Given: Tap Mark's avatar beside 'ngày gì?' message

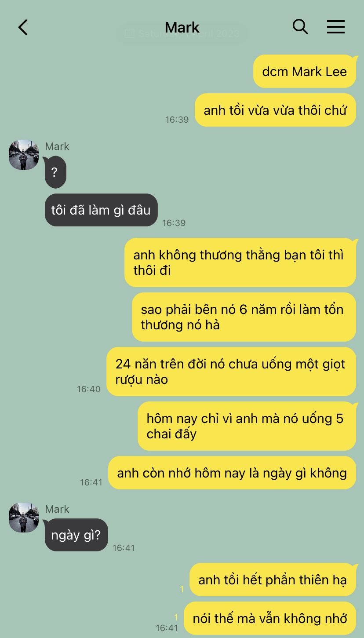Looking at the screenshot, I should pos(24,518).
